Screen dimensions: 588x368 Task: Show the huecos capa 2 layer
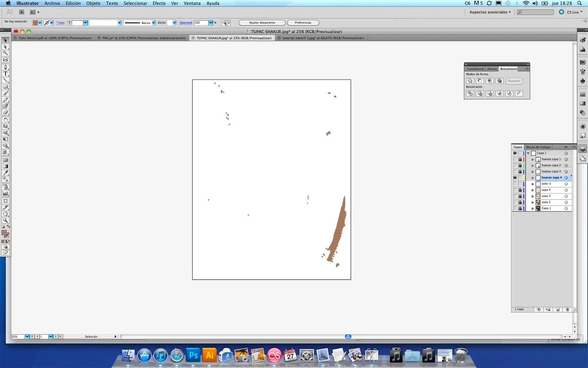click(x=515, y=166)
